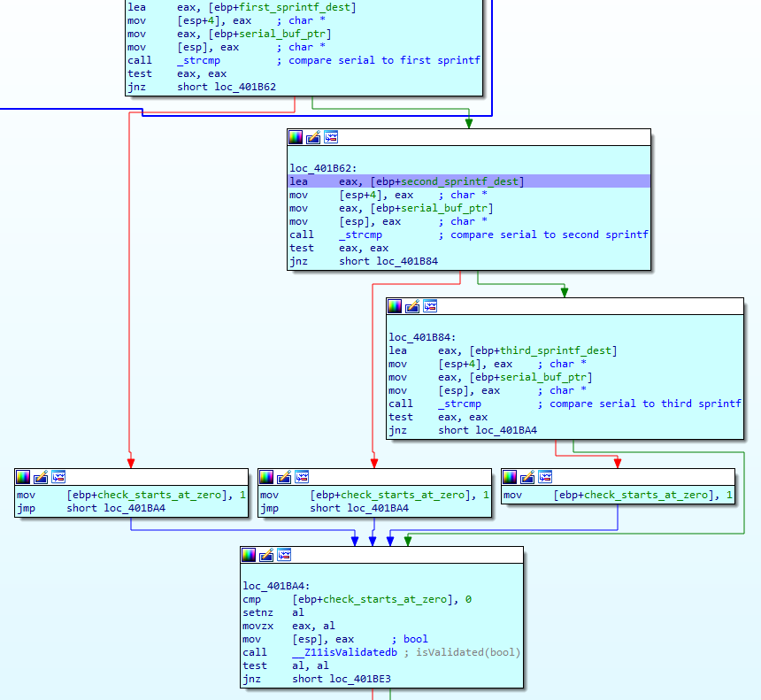This screenshot has width=761, height=700.
Task: Click jnz short loc_401B62 instruction
Action: (x=202, y=87)
